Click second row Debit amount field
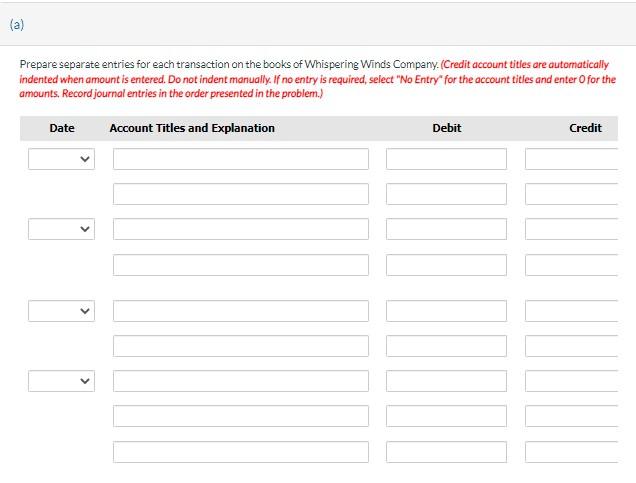This screenshot has height=483, width=636. click(x=446, y=194)
